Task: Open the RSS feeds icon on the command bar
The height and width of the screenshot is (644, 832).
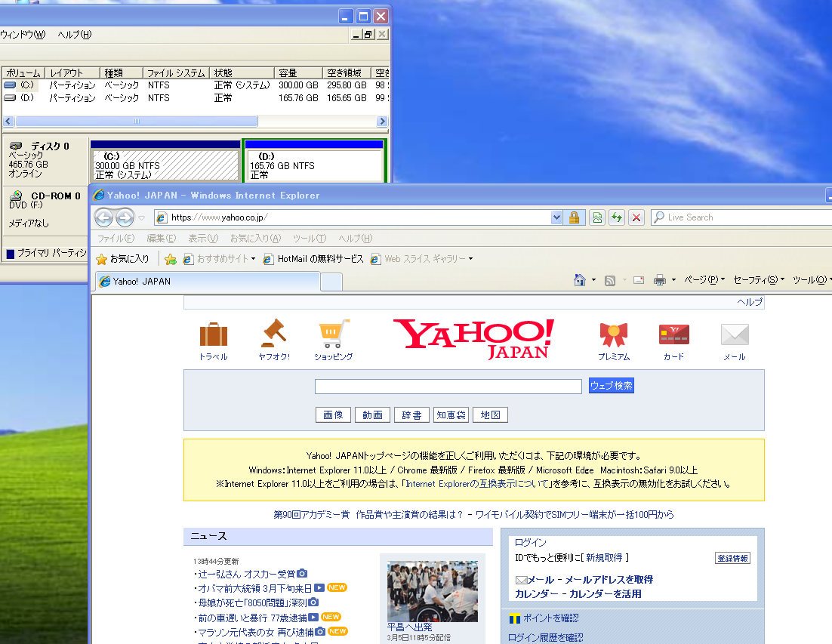Action: [609, 279]
